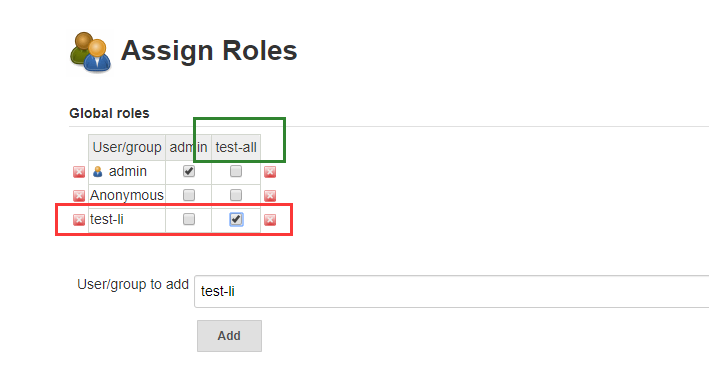This screenshot has width=709, height=367.
Task: Uncheck admin role for admin user
Action: click(189, 171)
